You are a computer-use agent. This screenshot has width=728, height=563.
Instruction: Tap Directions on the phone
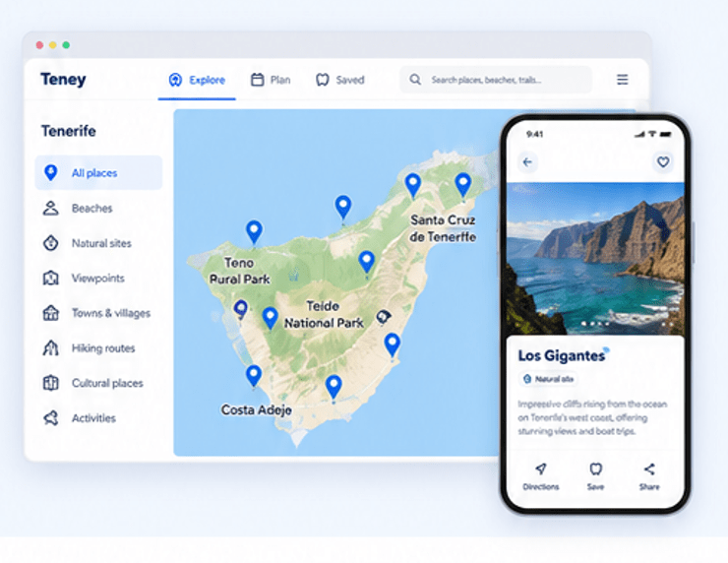pos(541,476)
